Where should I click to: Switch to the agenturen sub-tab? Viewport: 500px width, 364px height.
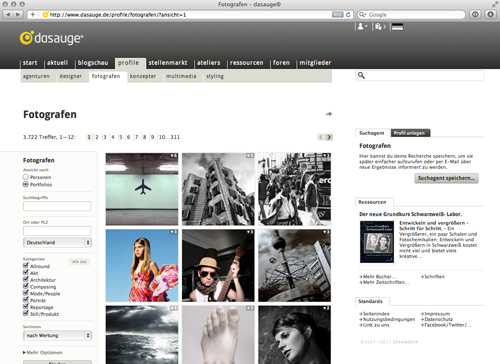pos(36,76)
